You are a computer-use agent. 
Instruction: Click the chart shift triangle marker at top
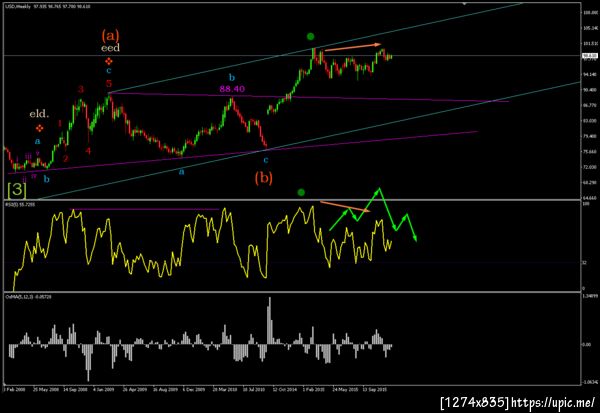tap(465, 3)
